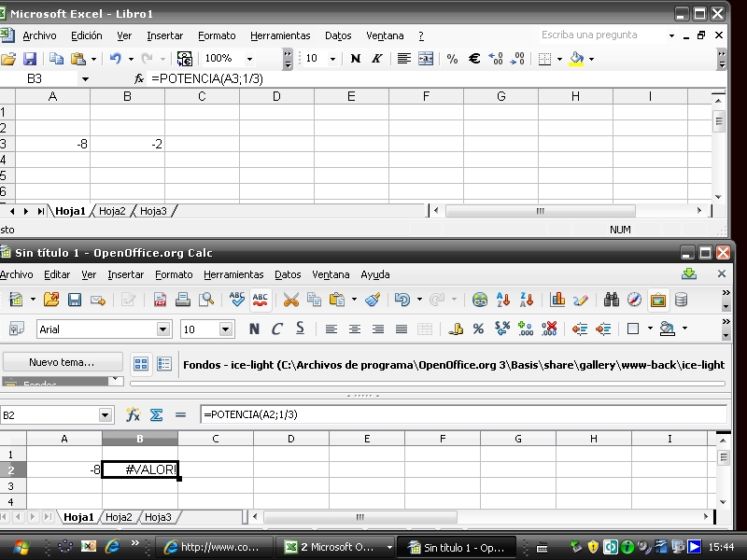Toggle center alignment in Calc
This screenshot has height=560, width=747.
[355, 329]
